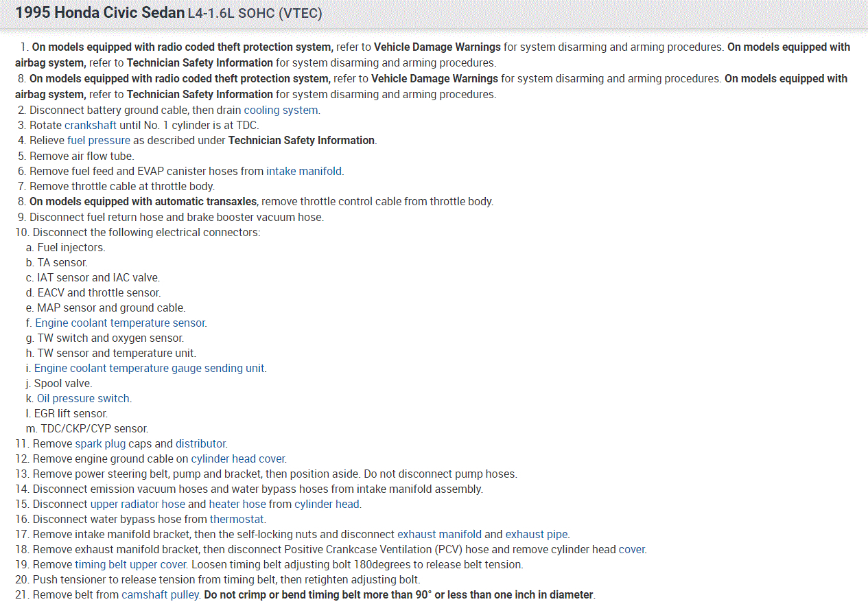Viewport: 868px width, 615px height.
Task: Click the cover link in step 18
Action: pos(631,549)
